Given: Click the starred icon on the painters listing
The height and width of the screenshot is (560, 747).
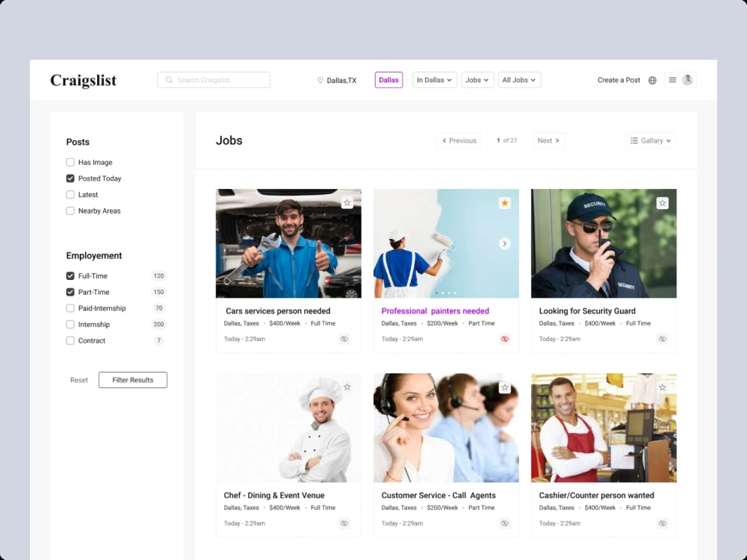Looking at the screenshot, I should click(504, 202).
